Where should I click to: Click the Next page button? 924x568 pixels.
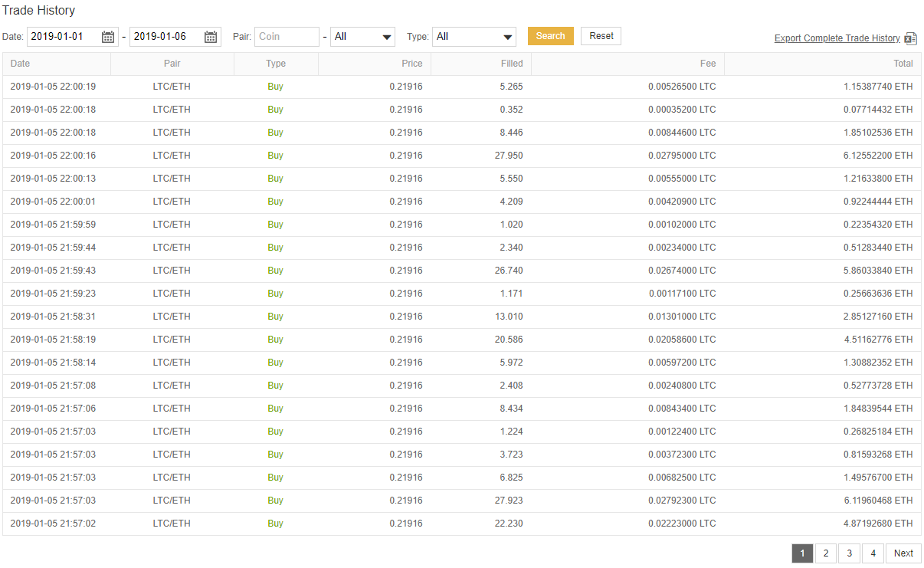903,553
